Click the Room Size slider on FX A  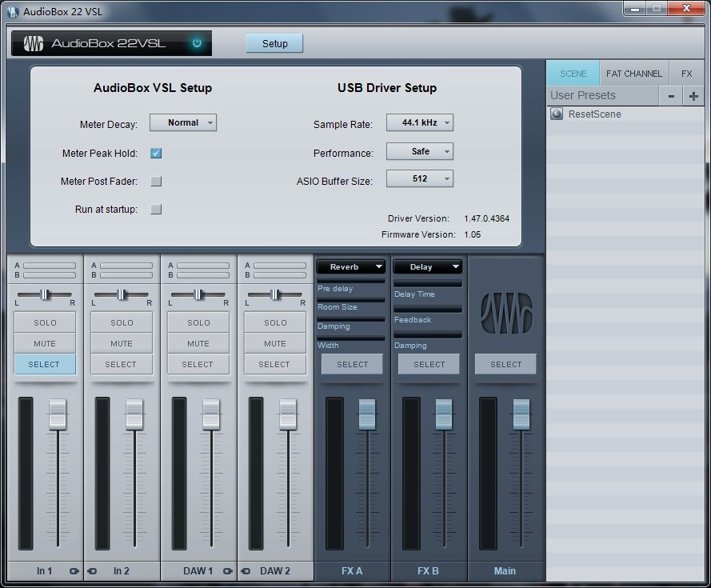click(351, 300)
